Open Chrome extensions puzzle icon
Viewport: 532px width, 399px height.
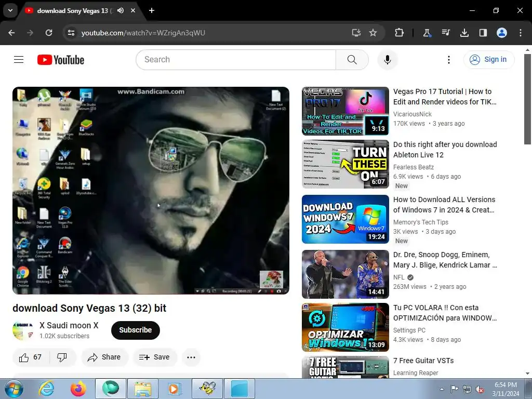[399, 33]
